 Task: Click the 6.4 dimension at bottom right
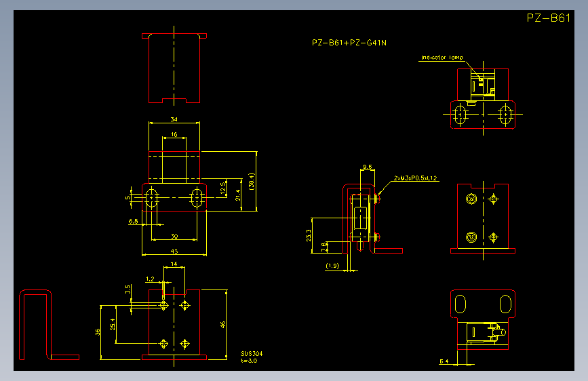pos(444,361)
